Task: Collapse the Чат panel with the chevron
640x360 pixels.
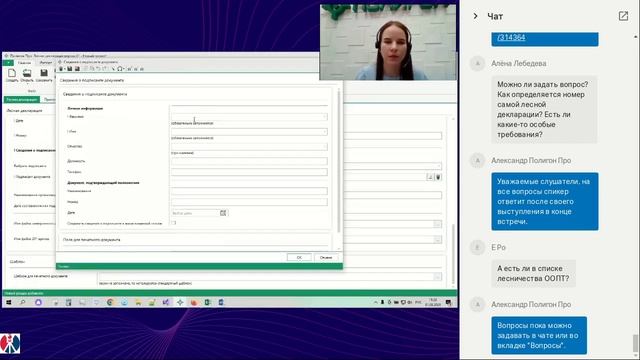Action: pos(475,16)
